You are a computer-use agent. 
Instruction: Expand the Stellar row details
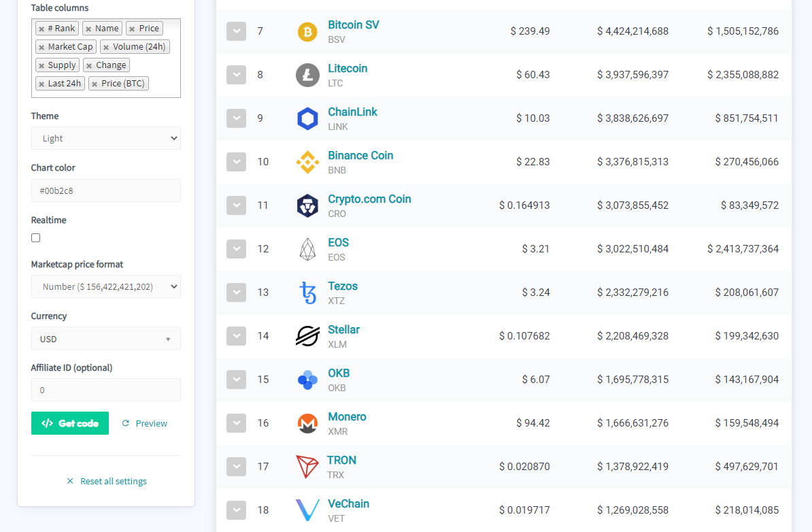pyautogui.click(x=236, y=335)
